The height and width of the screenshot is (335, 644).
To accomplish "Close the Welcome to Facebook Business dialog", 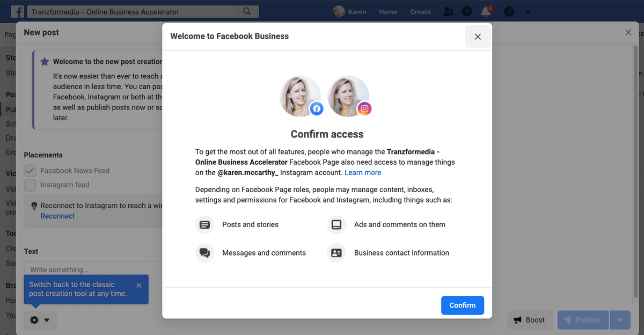I will 478,37.
